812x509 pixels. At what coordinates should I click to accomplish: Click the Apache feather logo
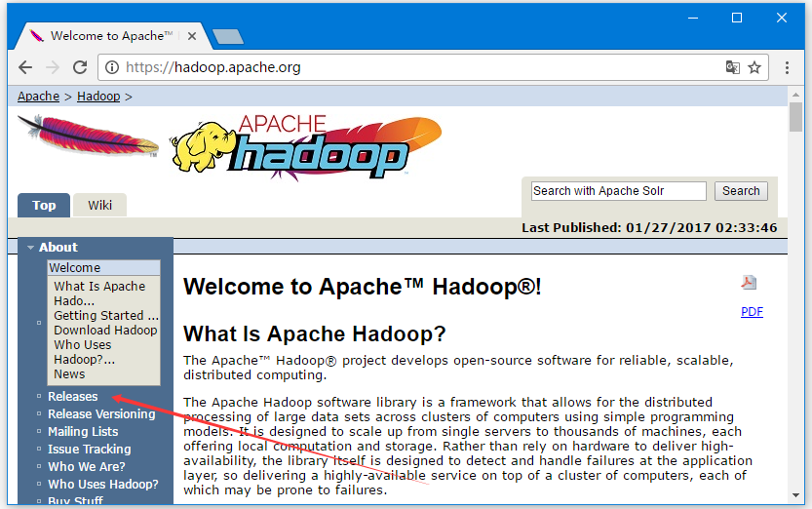[x=88, y=136]
